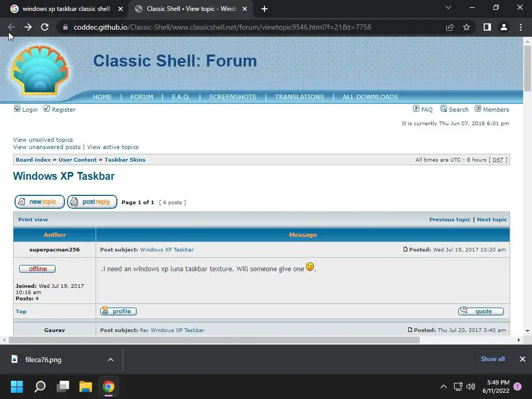Click the post icon beside Posted Jul 19
532x399 pixels.
[x=405, y=249]
